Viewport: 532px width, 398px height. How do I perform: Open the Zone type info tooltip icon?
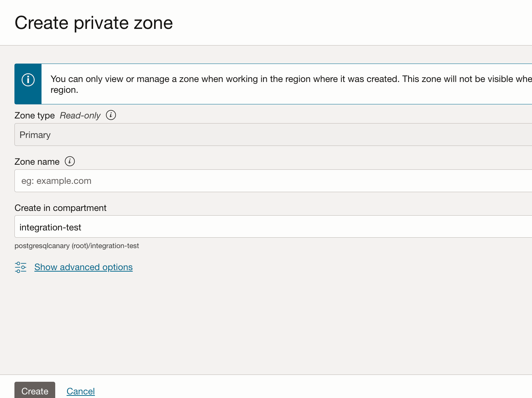[x=111, y=115]
